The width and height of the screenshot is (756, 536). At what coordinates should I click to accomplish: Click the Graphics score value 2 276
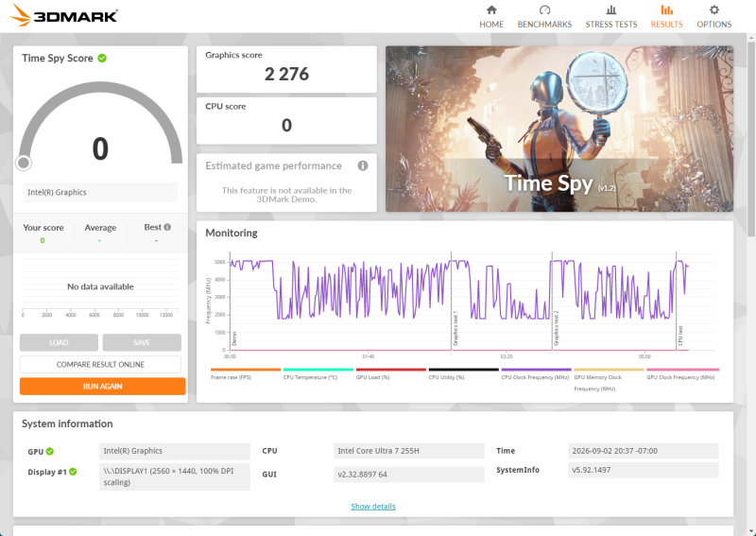tap(286, 75)
